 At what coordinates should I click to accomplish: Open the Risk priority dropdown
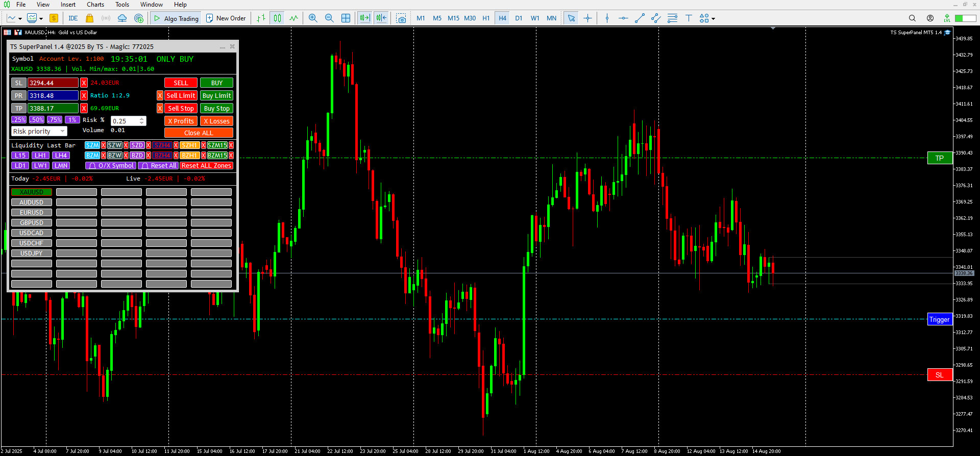click(x=39, y=132)
